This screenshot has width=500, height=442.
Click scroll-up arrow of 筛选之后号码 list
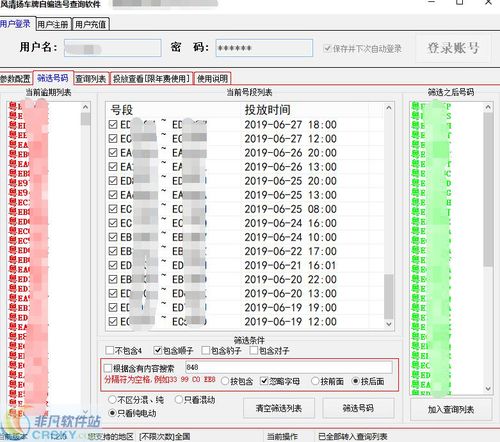488,107
